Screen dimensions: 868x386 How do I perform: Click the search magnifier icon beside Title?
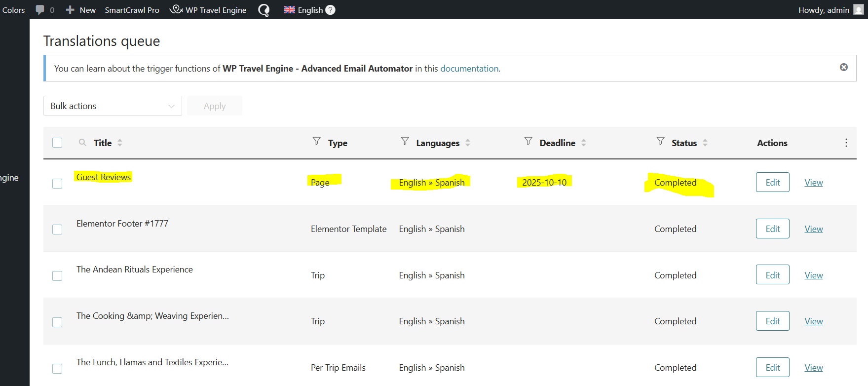pyautogui.click(x=82, y=143)
